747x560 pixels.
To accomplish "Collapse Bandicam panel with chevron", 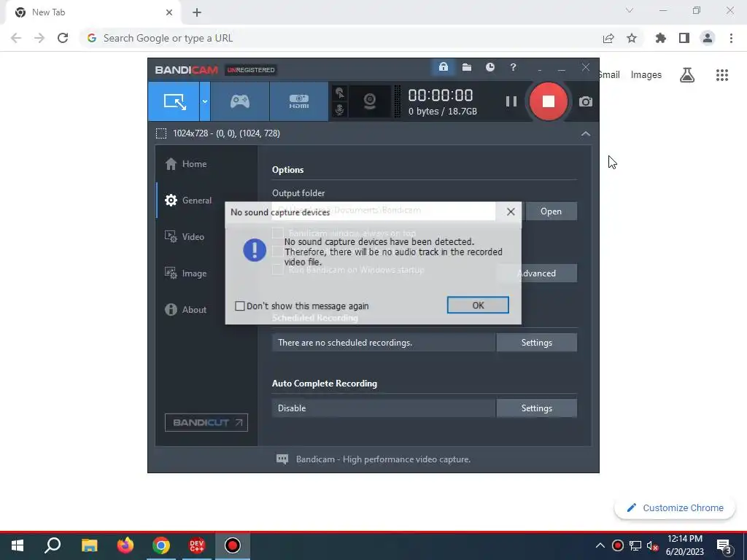I will click(x=586, y=134).
